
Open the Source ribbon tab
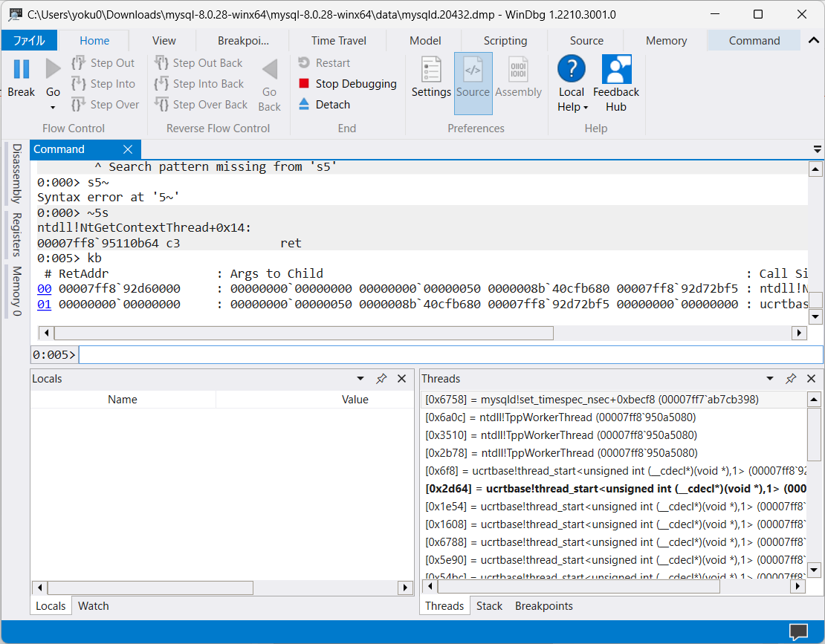coord(586,40)
